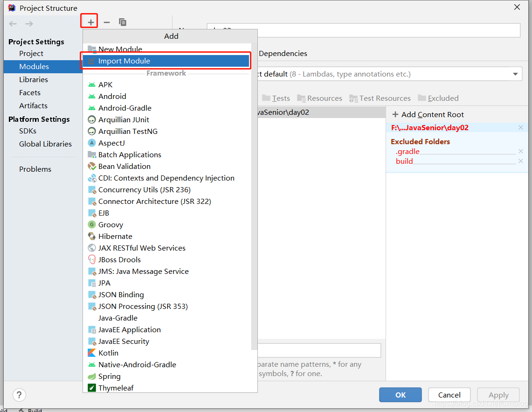This screenshot has width=532, height=412.
Task: Choose Hibernate framework
Action: 167,237
